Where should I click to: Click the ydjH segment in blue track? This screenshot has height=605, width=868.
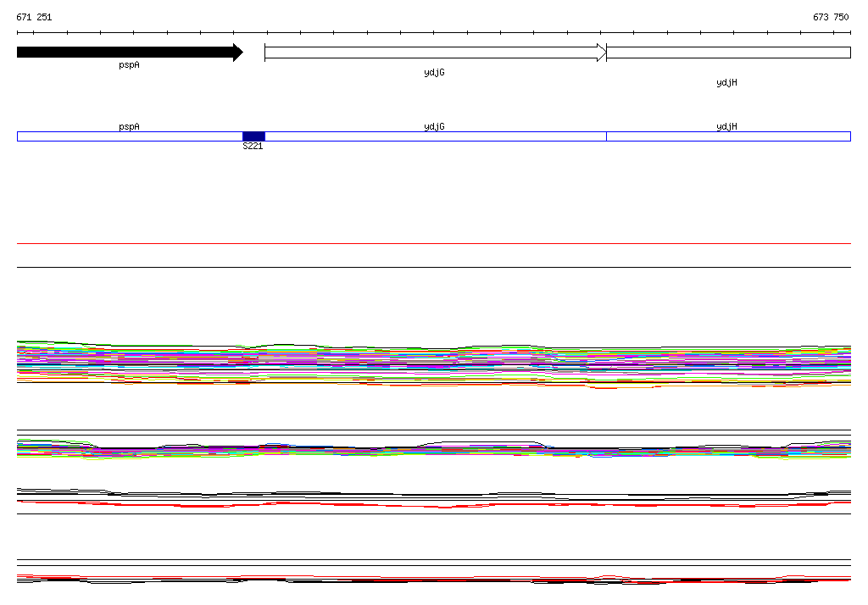pos(728,136)
